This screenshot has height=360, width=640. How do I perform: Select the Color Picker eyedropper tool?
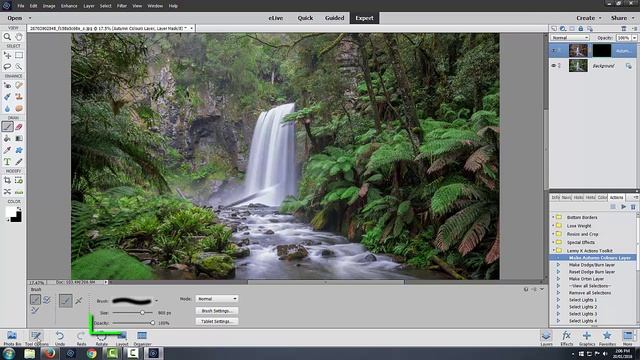click(7, 150)
